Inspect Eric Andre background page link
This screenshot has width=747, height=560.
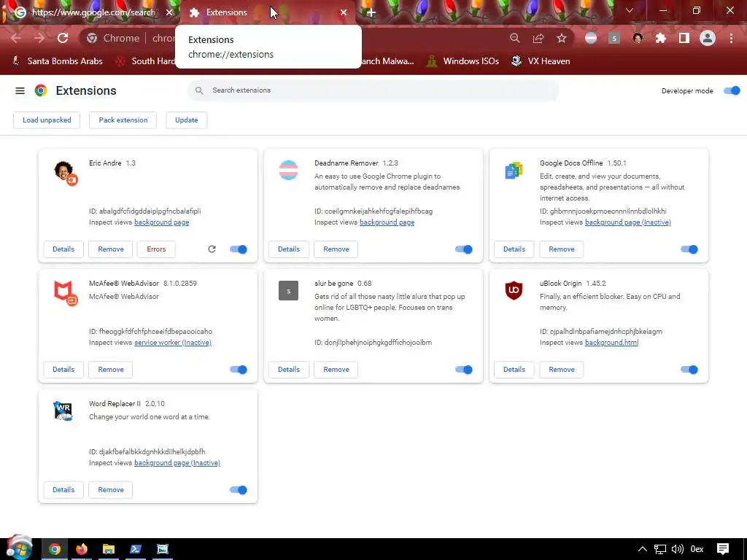point(161,222)
